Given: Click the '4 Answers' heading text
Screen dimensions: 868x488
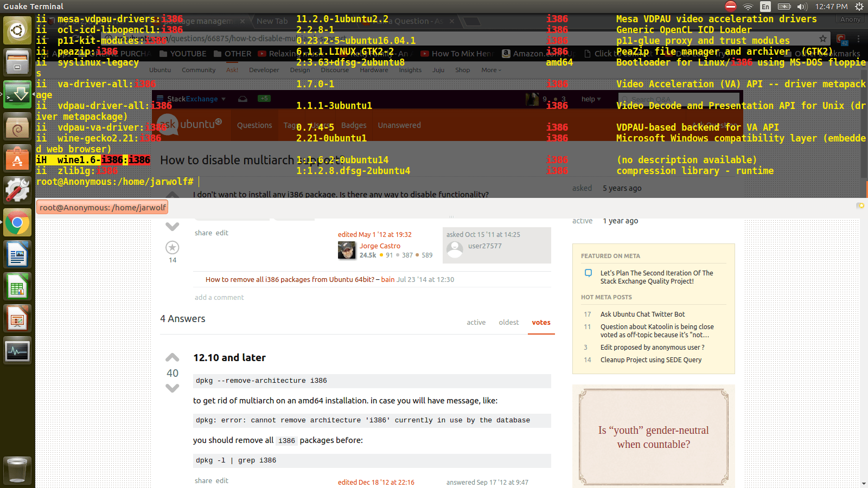Looking at the screenshot, I should pyautogui.click(x=183, y=319).
